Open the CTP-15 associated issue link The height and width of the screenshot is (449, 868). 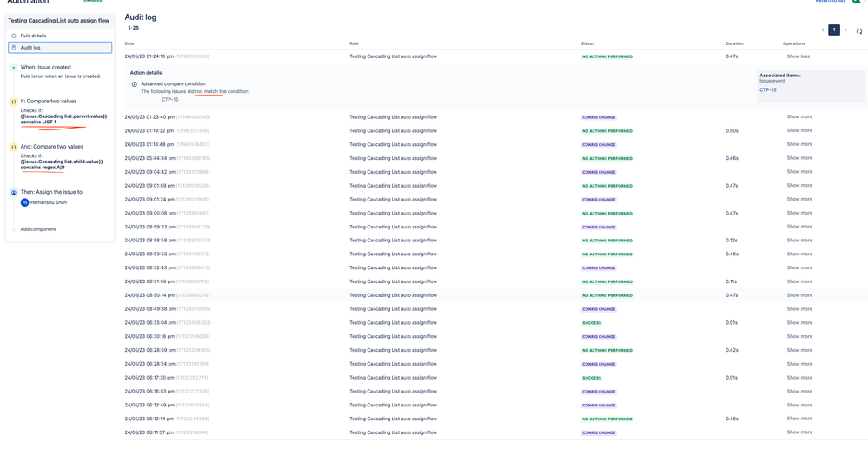click(x=767, y=89)
